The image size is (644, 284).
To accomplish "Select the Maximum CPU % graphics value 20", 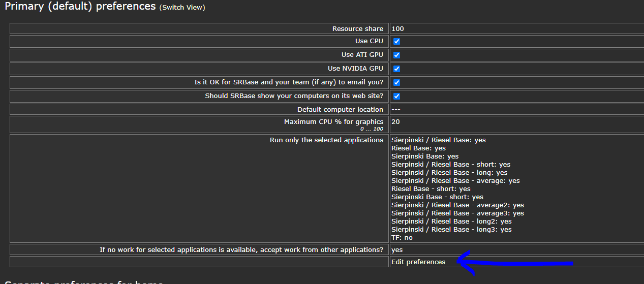I will [x=395, y=122].
